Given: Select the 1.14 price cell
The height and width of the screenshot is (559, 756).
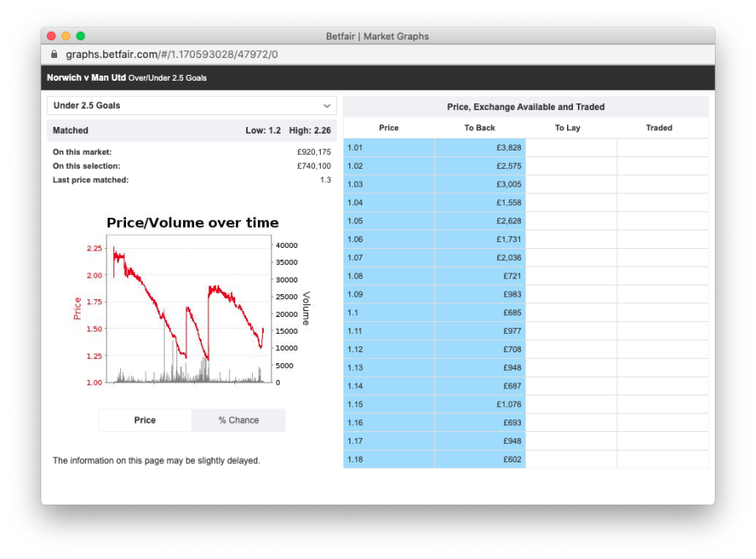Looking at the screenshot, I should click(x=389, y=386).
